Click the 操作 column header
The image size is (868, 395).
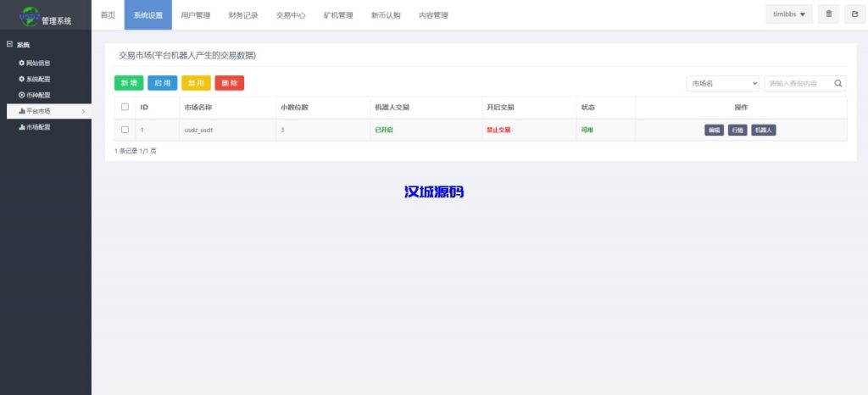coord(741,108)
